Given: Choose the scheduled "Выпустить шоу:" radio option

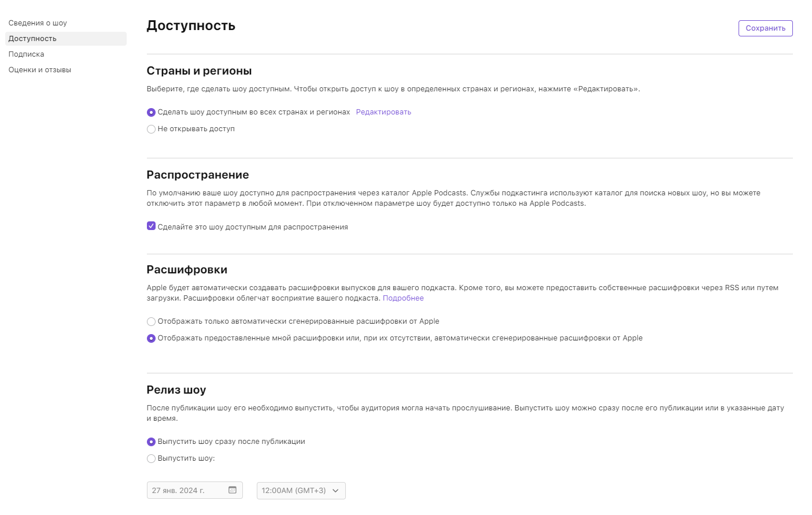Looking at the screenshot, I should [x=151, y=458].
